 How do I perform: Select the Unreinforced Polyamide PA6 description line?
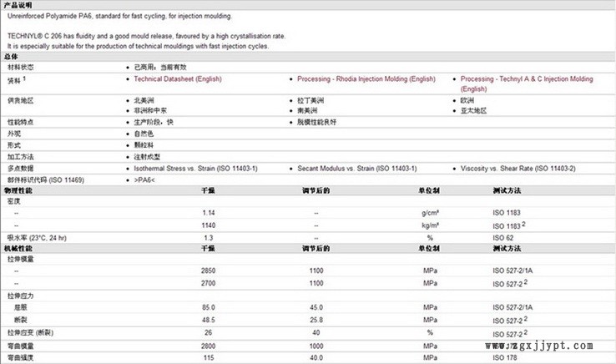click(120, 16)
